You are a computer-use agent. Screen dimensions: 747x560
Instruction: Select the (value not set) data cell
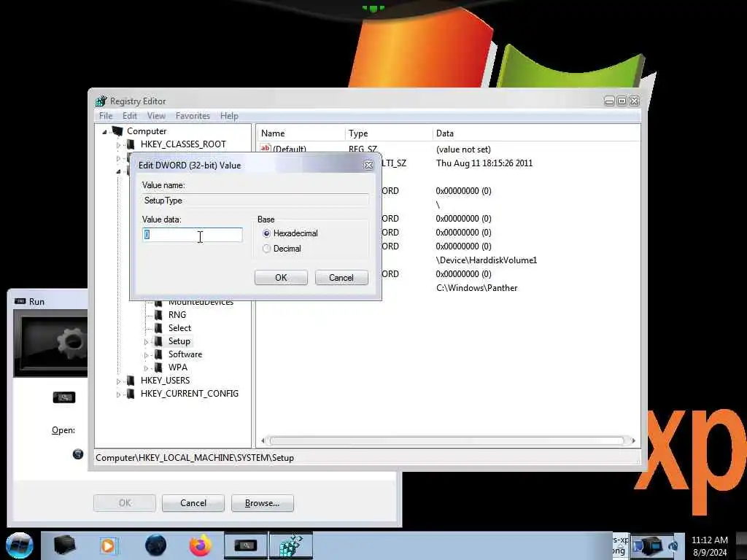[463, 149]
